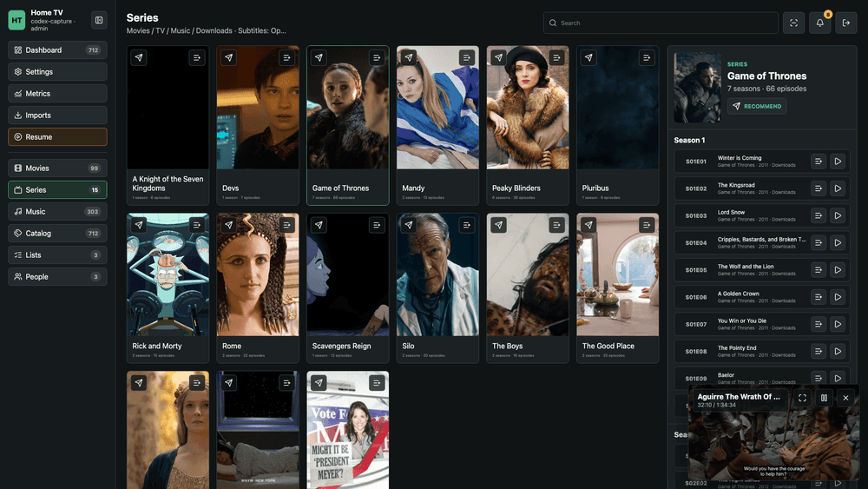Open the Game of Thrones poster card
Image resolution: width=868 pixels, height=489 pixels.
pyautogui.click(x=348, y=125)
